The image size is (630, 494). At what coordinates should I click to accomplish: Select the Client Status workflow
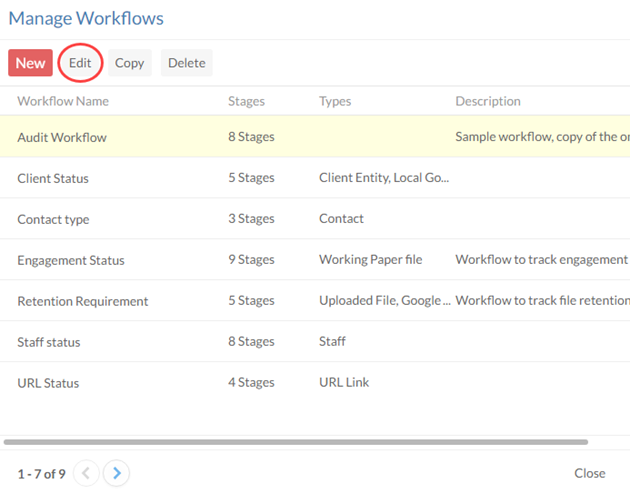[x=53, y=178]
